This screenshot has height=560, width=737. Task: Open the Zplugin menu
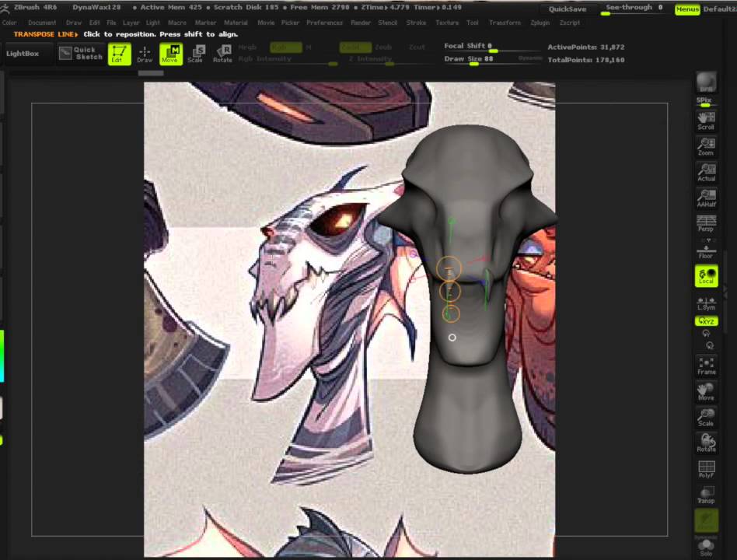(540, 23)
